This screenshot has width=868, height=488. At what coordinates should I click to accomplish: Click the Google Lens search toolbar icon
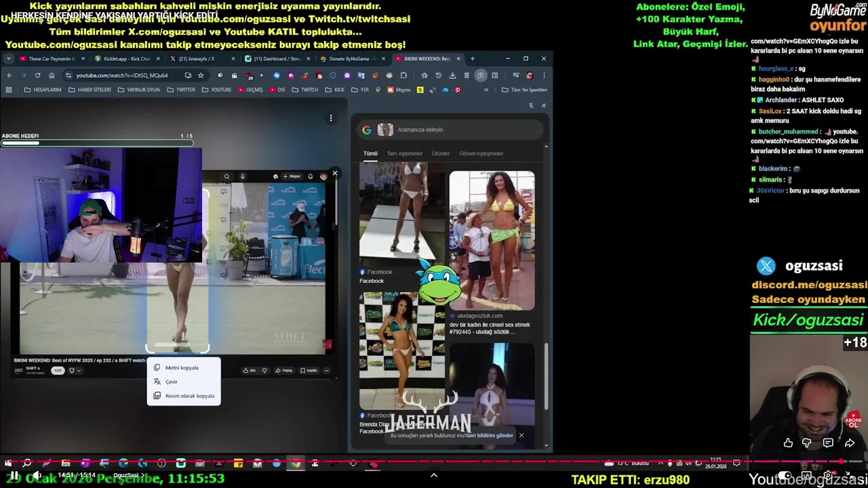coord(480,75)
